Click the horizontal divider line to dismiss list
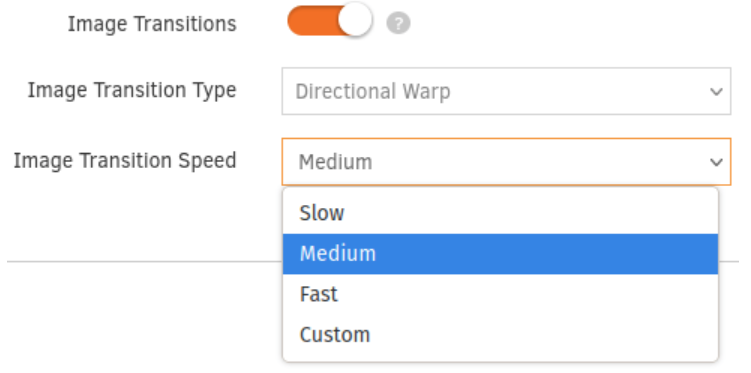 coord(144,261)
